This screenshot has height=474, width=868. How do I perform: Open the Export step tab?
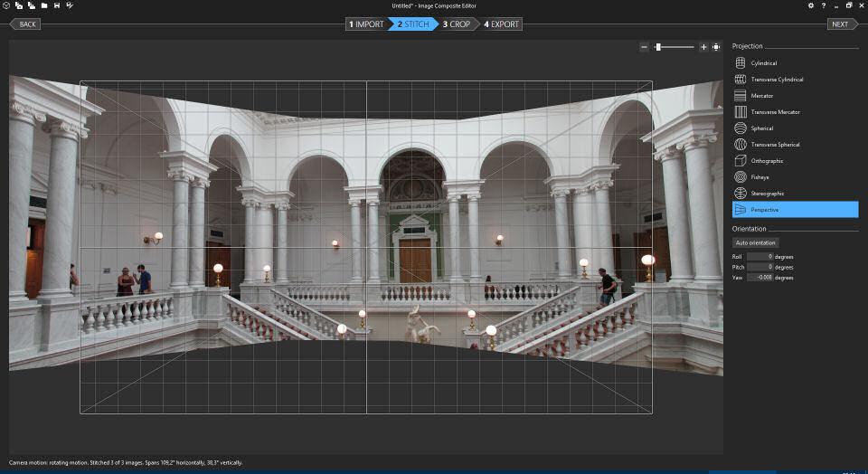coord(501,24)
